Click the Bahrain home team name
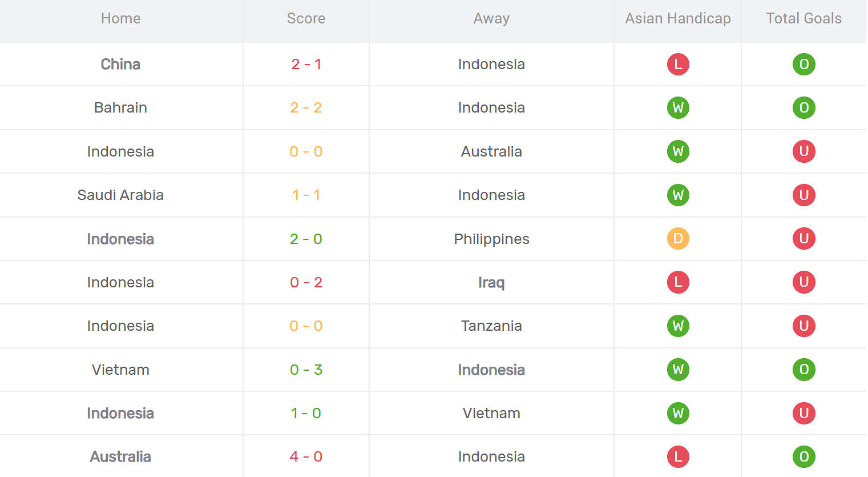 [120, 107]
